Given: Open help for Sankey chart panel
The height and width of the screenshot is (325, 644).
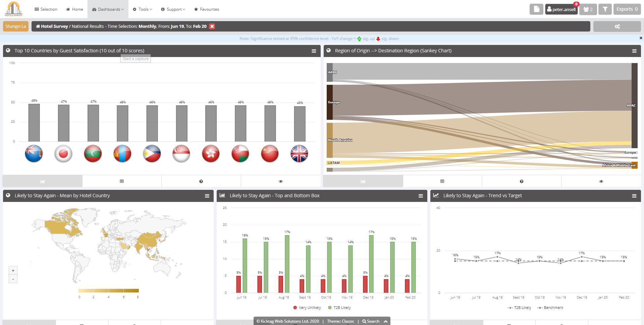Looking at the screenshot, I should pos(521,181).
